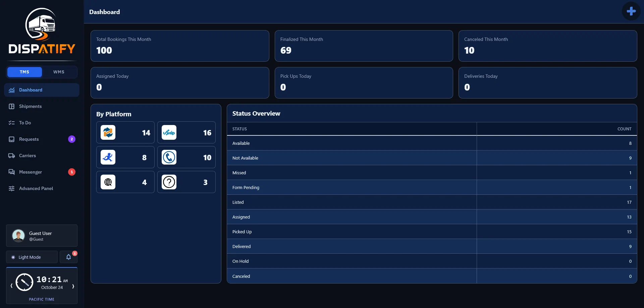Select the Form Pending status row
This screenshot has width=644, height=308.
tap(432, 187)
